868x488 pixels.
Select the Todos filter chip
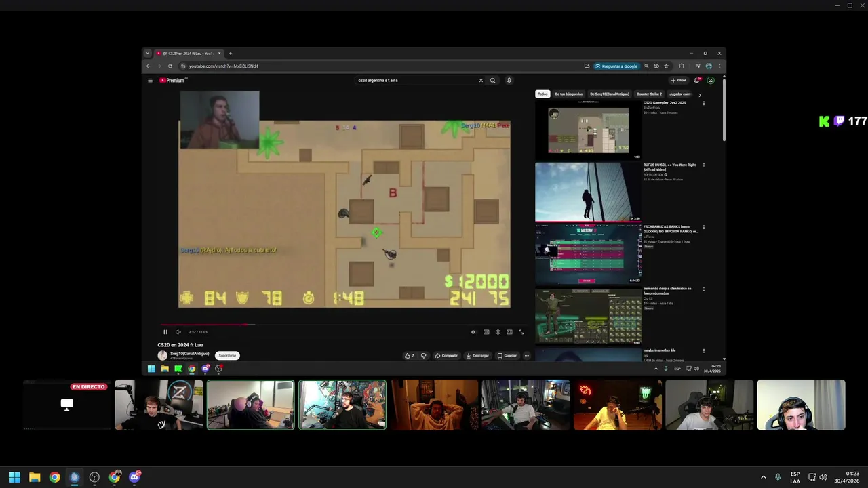pos(542,94)
